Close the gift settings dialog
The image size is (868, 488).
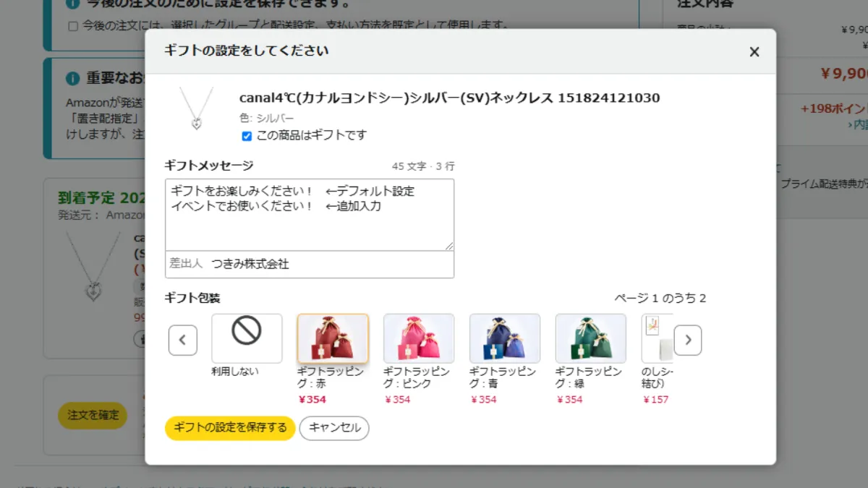pyautogui.click(x=754, y=52)
